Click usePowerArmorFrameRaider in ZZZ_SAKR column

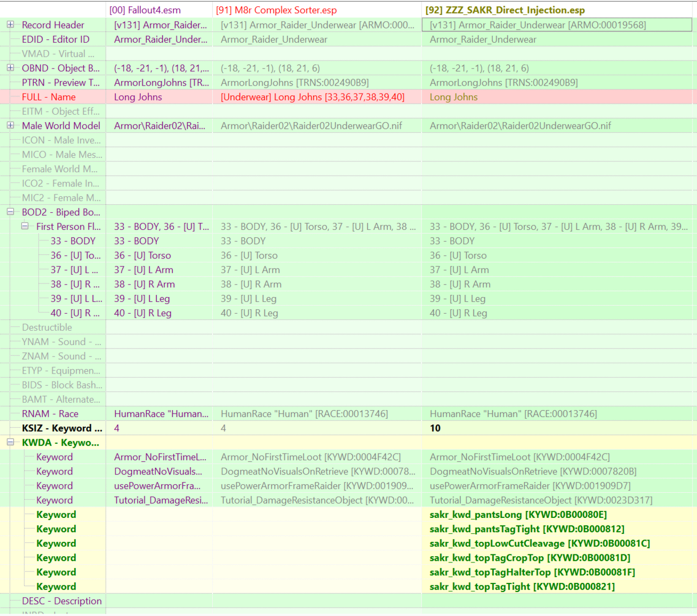(x=530, y=486)
